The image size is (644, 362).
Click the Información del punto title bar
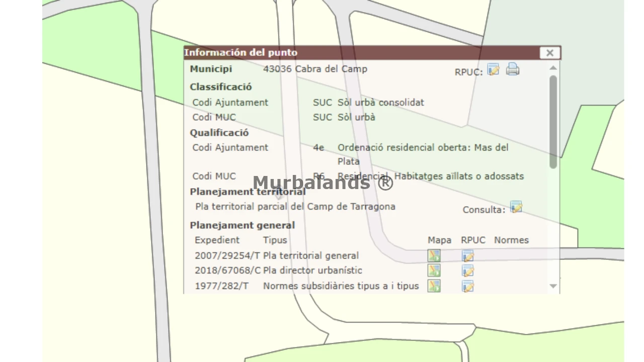pyautogui.click(x=352, y=53)
